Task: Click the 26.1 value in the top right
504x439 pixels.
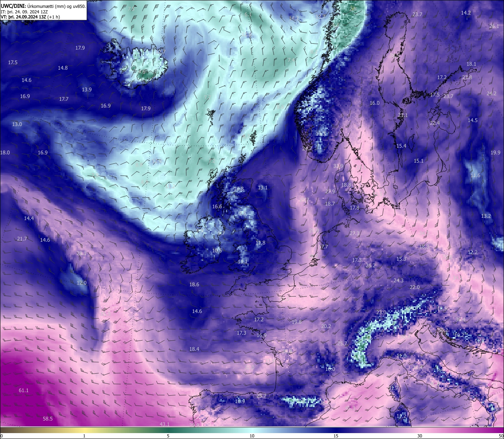Action: (494, 26)
